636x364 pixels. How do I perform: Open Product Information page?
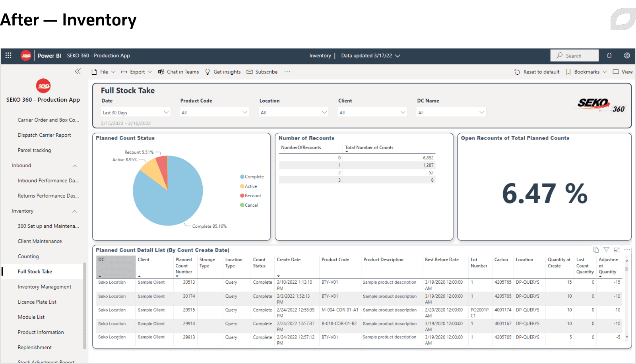coord(41,332)
